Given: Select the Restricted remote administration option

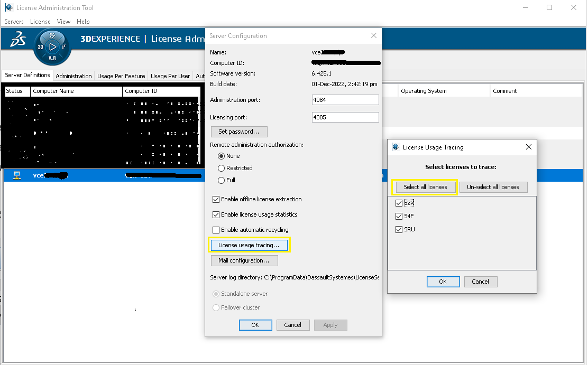Looking at the screenshot, I should (x=222, y=168).
